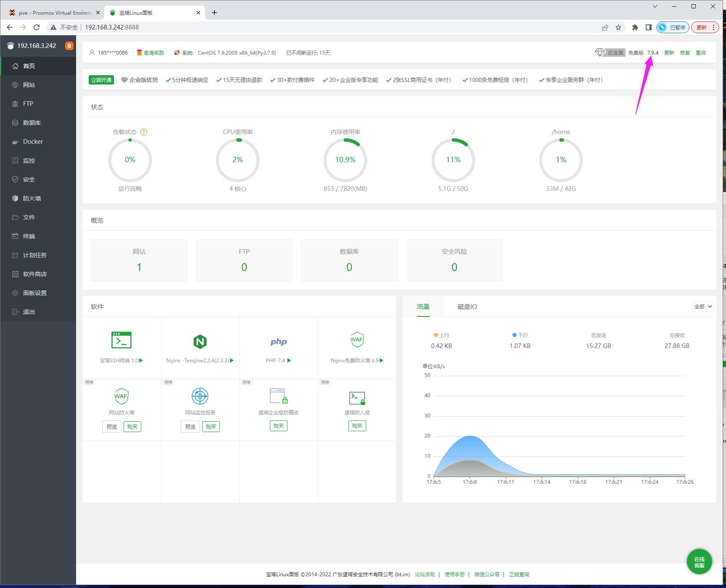This screenshot has width=726, height=588.
Task: Click 购买 button under 网站防火墙
Action: [132, 427]
